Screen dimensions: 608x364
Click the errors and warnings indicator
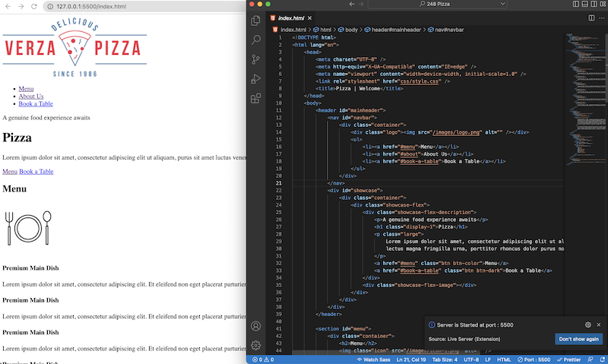click(263, 359)
